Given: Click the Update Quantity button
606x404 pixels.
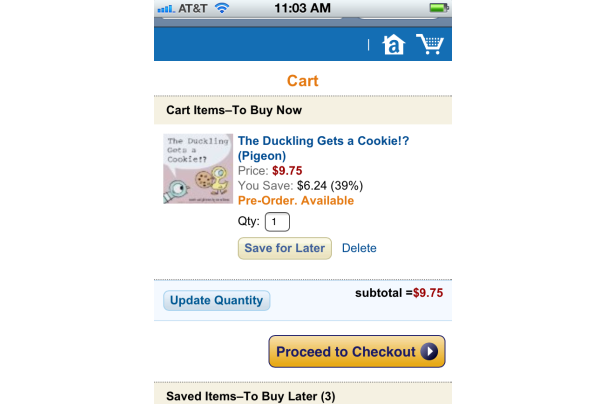Looking at the screenshot, I should [x=216, y=300].
